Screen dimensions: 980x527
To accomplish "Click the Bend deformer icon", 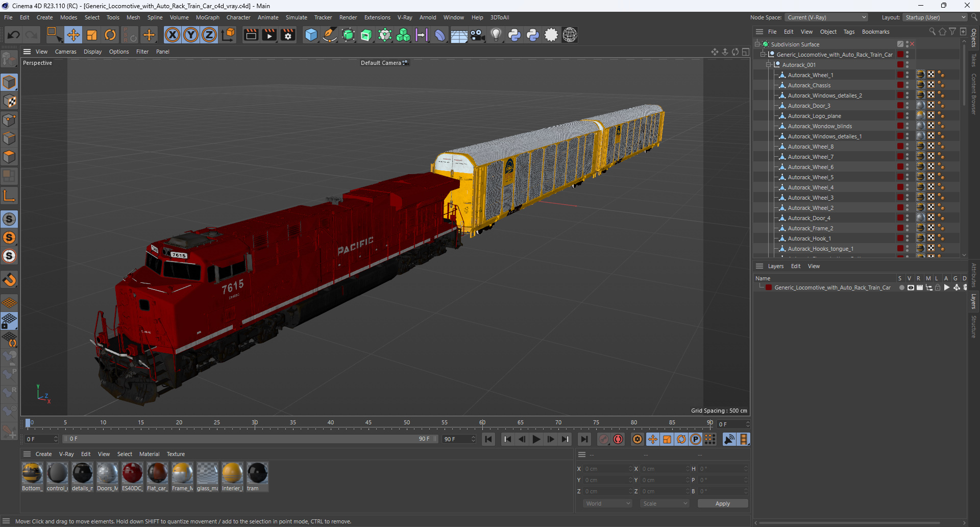I will pos(440,35).
